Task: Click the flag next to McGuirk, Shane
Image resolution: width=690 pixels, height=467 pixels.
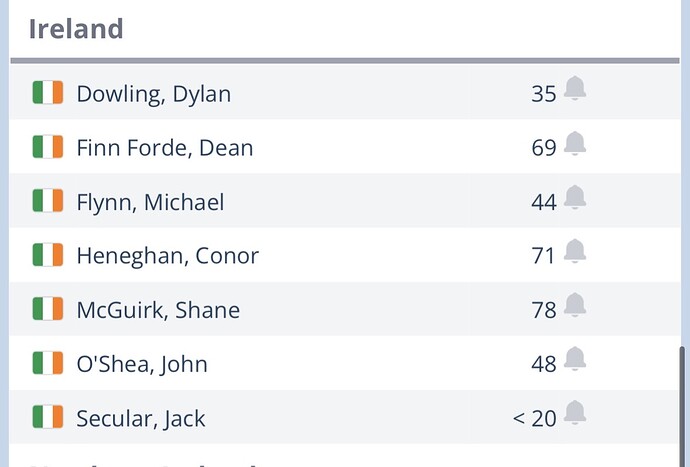Action: tap(48, 310)
